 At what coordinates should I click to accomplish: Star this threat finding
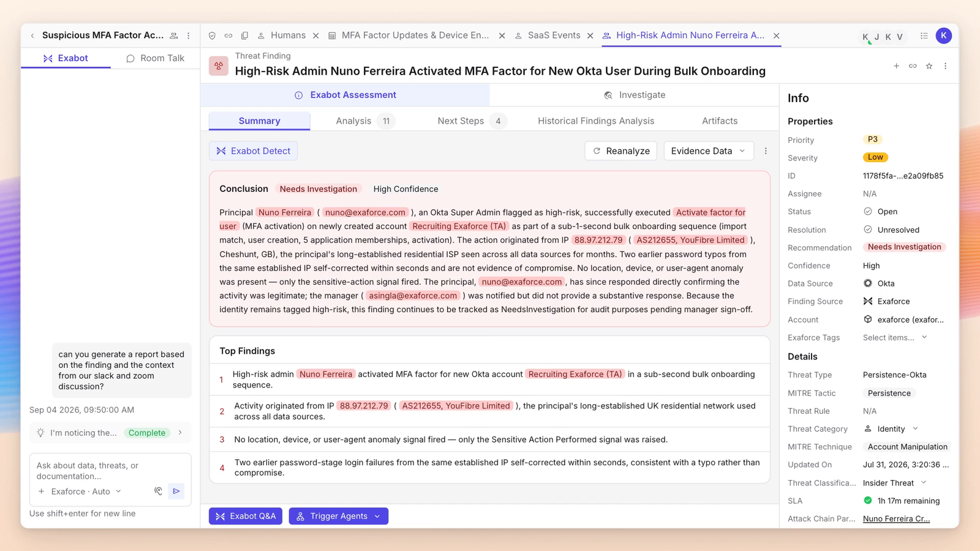pos(929,66)
